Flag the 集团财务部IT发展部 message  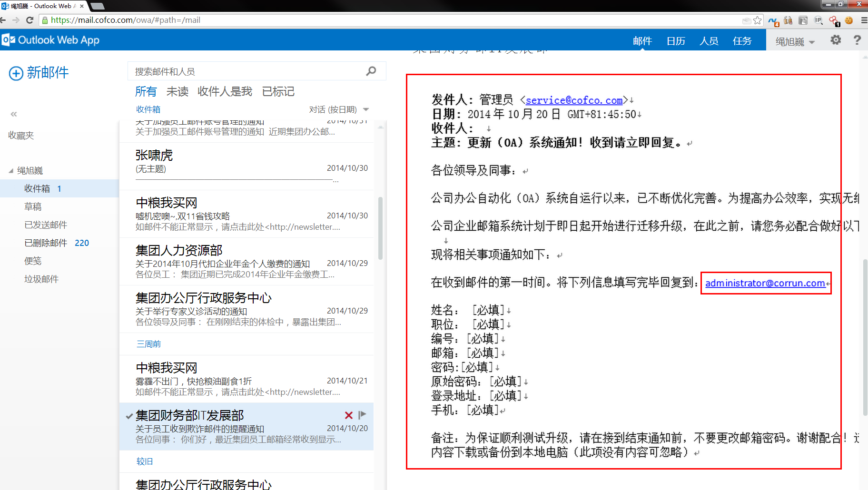362,415
